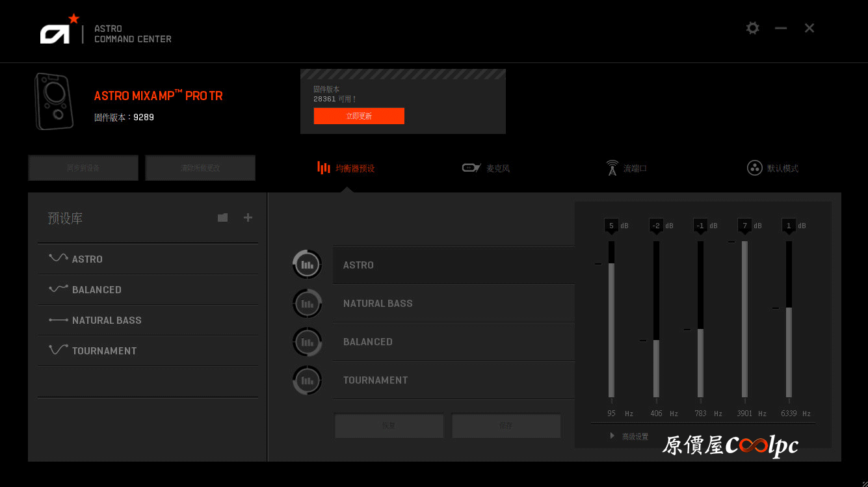Choose ASTRO in the preset library list
This screenshot has width=868, height=487.
(x=148, y=259)
